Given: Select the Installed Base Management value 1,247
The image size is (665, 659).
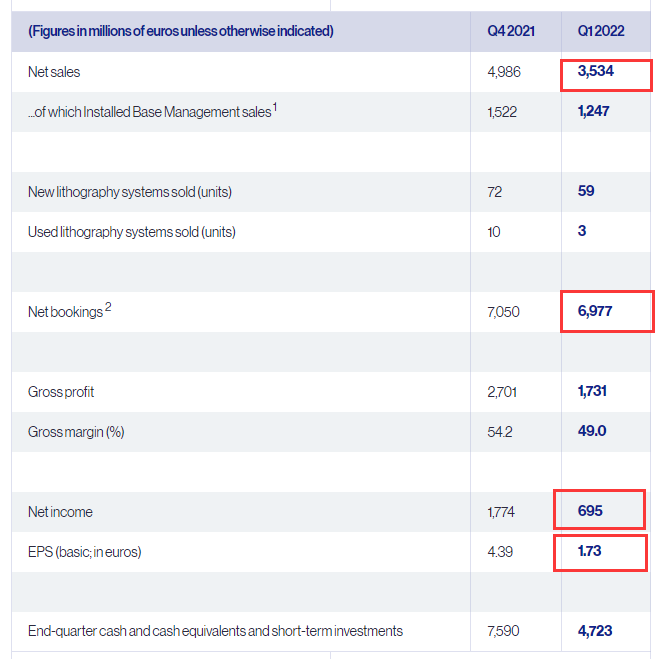Looking at the screenshot, I should coord(593,111).
